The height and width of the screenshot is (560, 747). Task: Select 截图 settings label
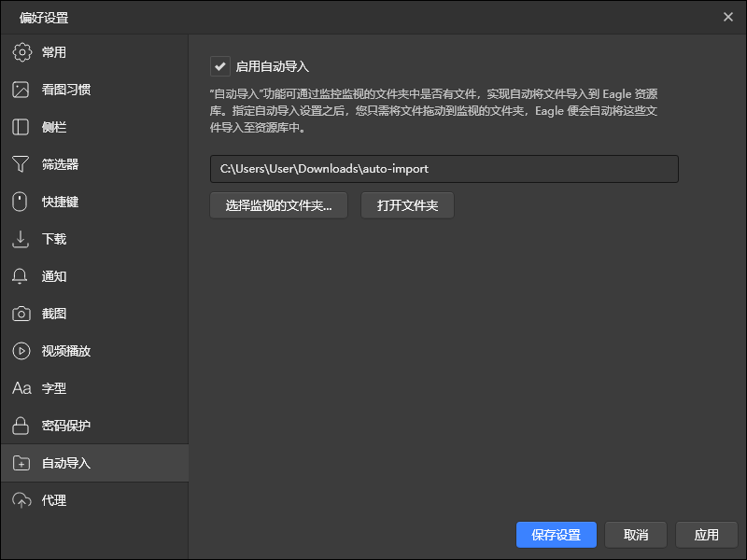54,314
